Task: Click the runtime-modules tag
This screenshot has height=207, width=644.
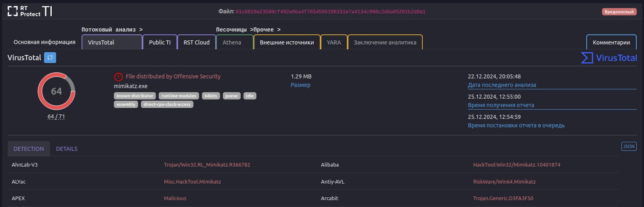Action: [179, 96]
